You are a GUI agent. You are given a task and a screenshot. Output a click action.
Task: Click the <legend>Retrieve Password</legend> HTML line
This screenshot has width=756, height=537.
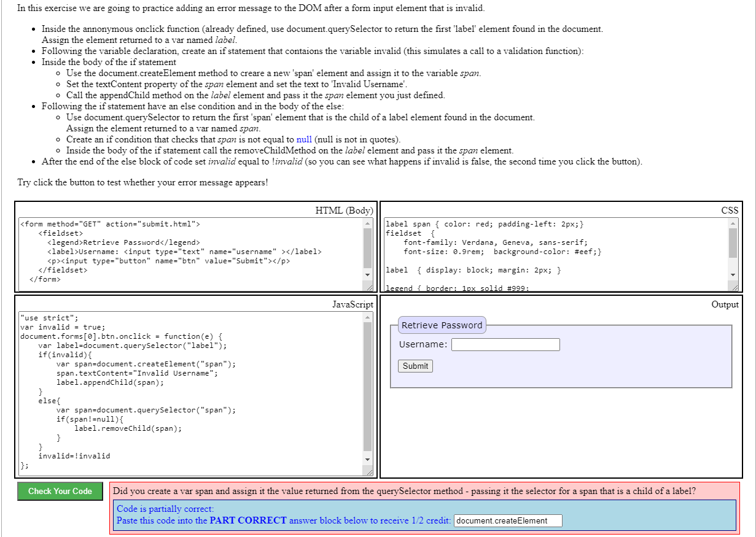[123, 242]
